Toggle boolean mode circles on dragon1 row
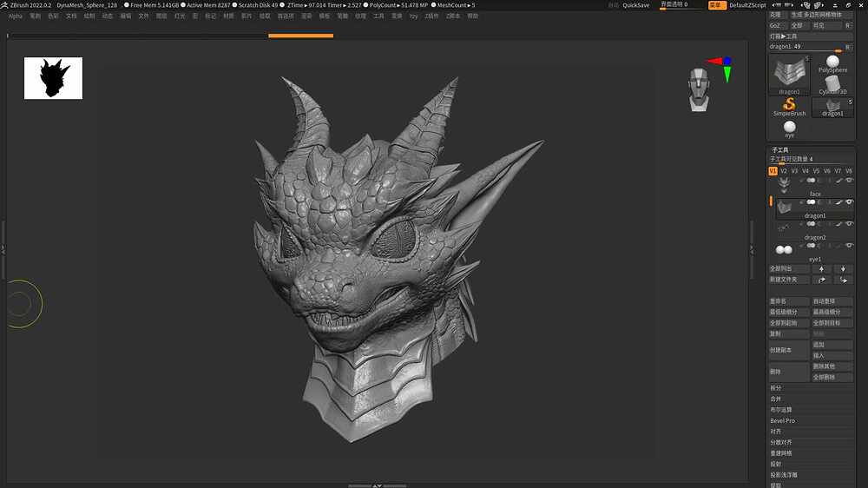The height and width of the screenshot is (488, 868). pos(811,202)
